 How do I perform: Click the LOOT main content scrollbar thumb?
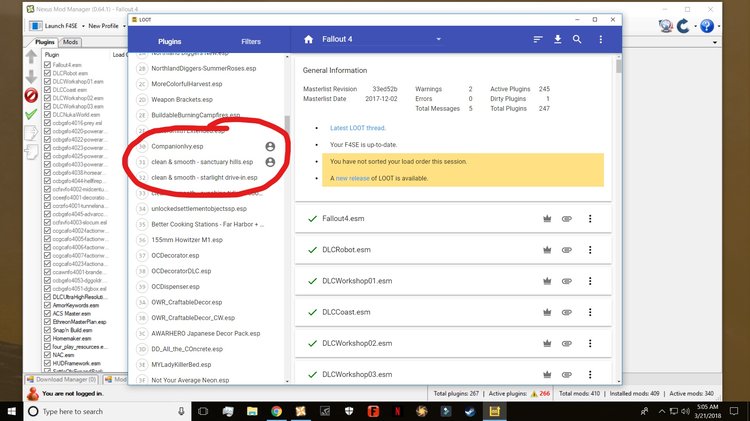point(618,66)
